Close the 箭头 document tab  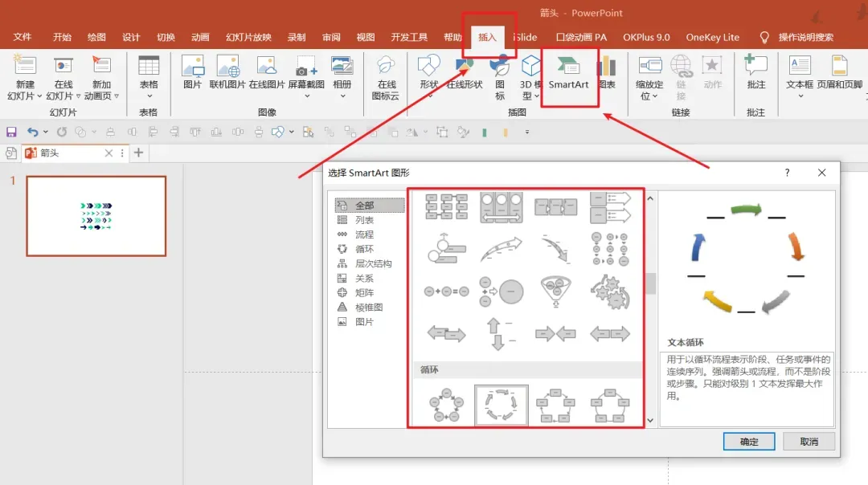point(108,153)
